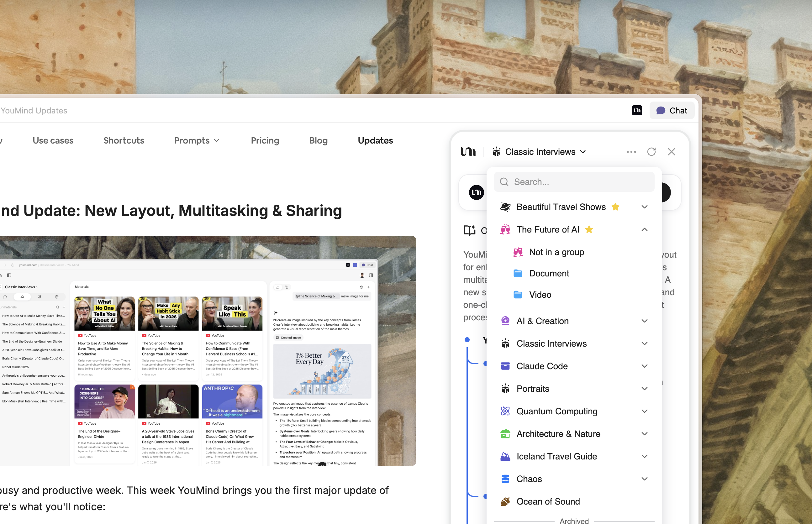Click the Chat button
Image resolution: width=812 pixels, height=524 pixels.
tap(672, 110)
